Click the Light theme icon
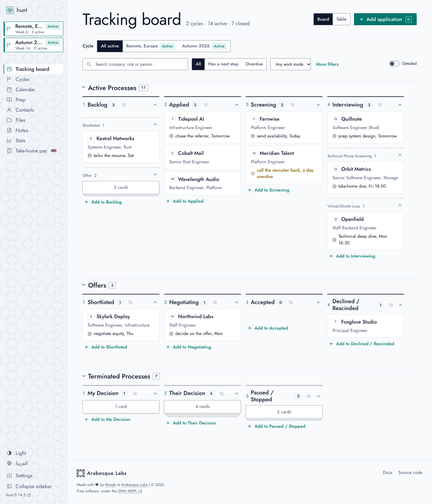 (x=9, y=453)
